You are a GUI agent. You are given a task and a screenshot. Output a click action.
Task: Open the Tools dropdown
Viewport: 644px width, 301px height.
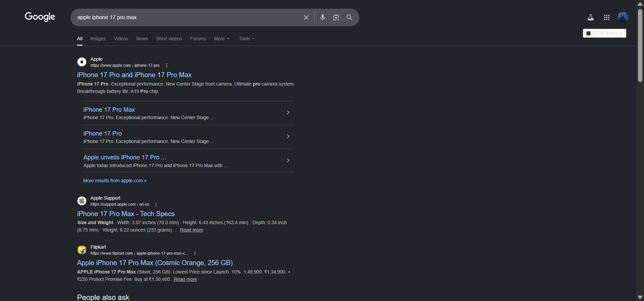pos(247,39)
